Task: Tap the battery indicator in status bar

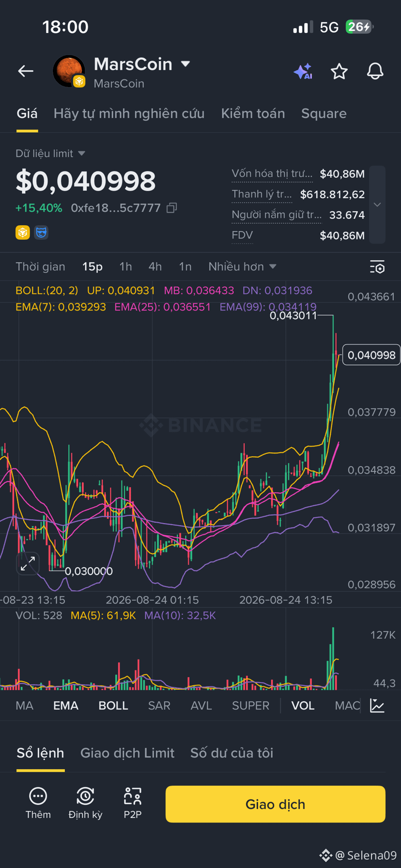Action: [x=359, y=27]
